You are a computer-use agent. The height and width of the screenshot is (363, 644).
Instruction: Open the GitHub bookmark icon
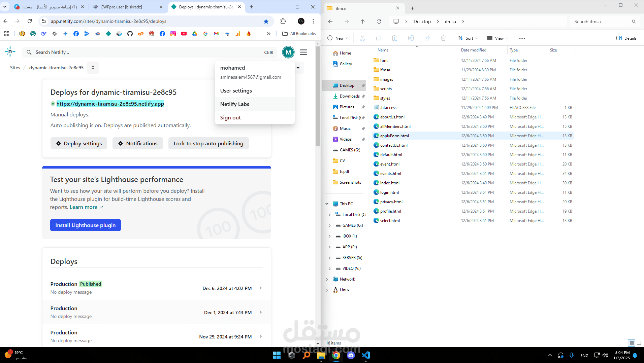(x=130, y=34)
